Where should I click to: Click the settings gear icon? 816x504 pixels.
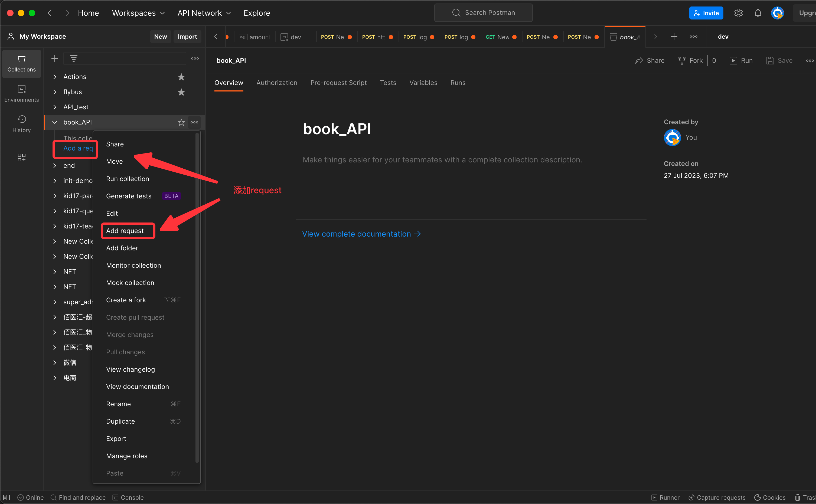tap(738, 13)
